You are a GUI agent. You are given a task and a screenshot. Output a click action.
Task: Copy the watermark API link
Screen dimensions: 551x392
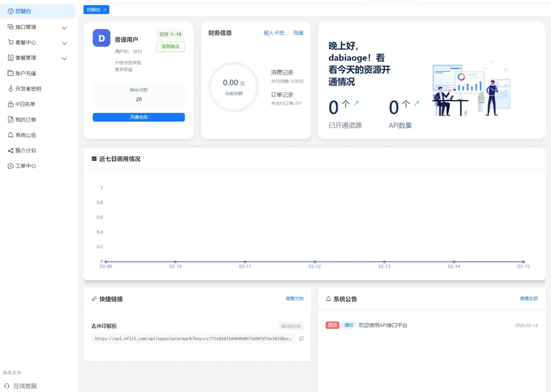pos(301,339)
